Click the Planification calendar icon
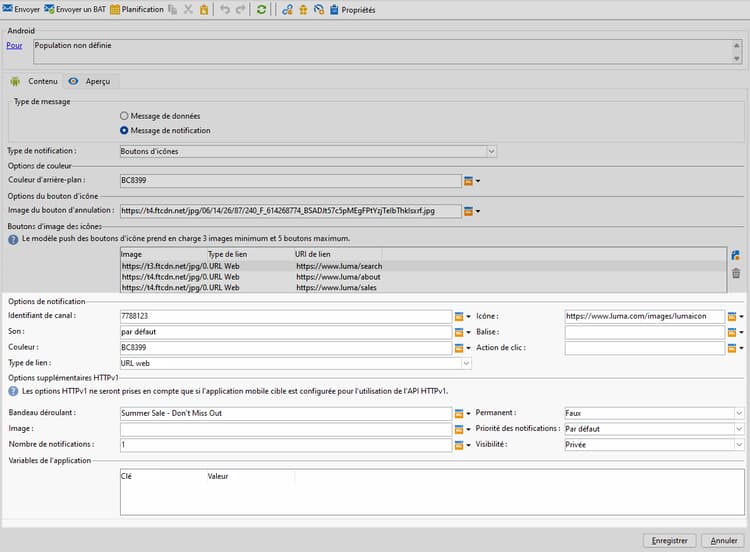 [114, 9]
